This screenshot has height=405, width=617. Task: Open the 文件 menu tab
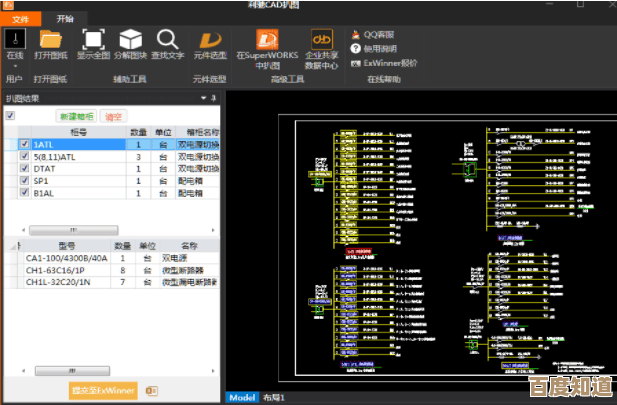pos(21,17)
